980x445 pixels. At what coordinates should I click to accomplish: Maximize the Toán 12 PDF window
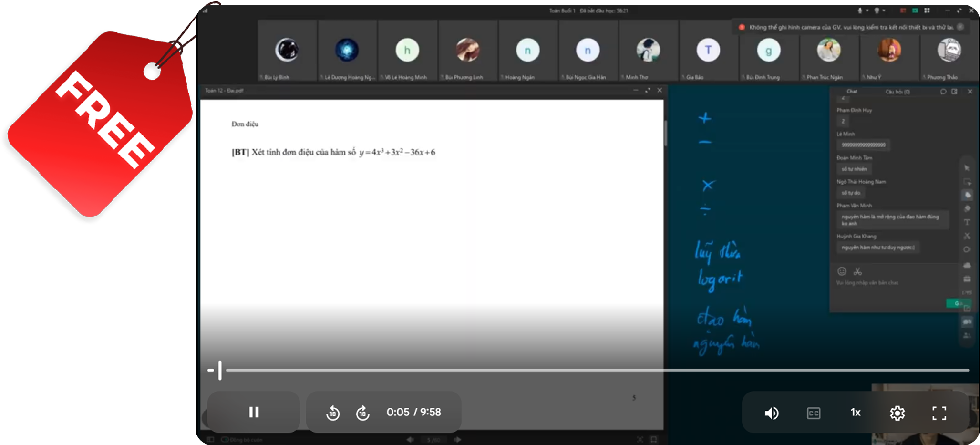648,90
